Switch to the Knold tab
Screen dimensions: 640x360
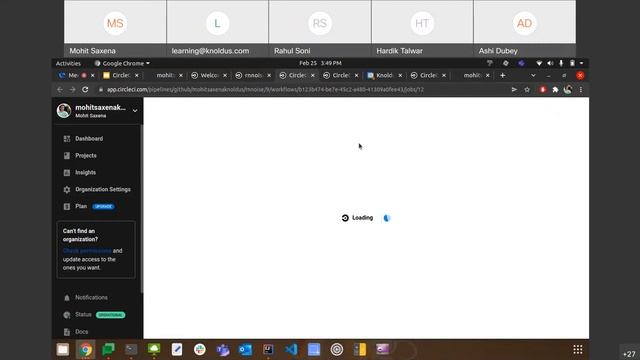point(384,75)
